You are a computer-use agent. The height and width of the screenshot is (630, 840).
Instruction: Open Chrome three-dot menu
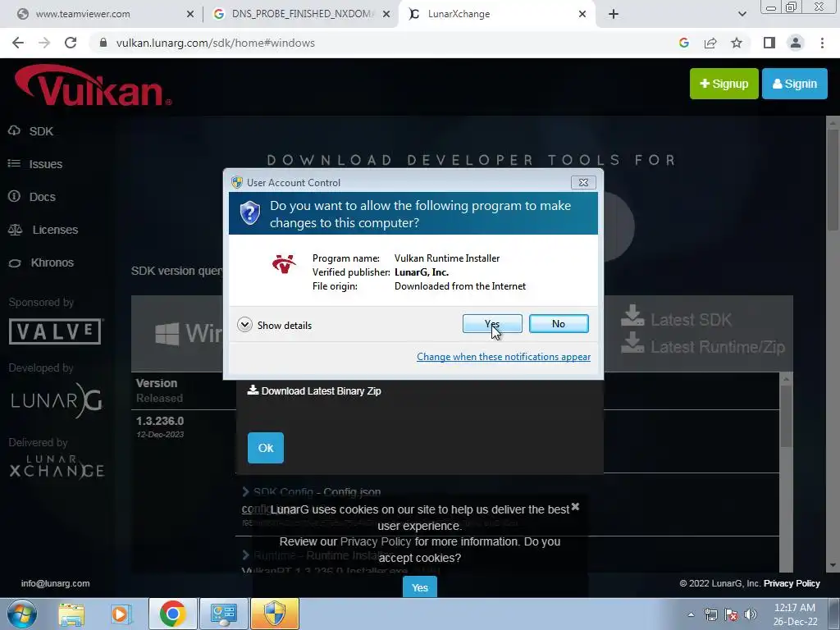tap(822, 43)
